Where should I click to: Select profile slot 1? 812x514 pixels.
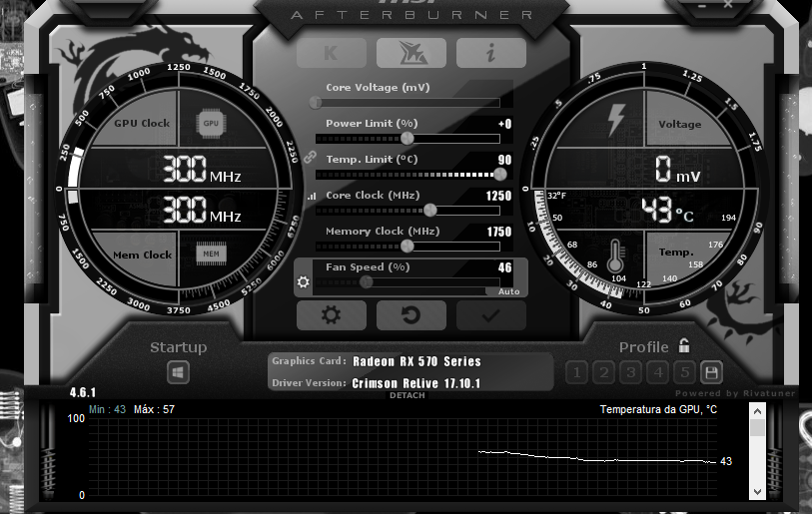tap(577, 372)
